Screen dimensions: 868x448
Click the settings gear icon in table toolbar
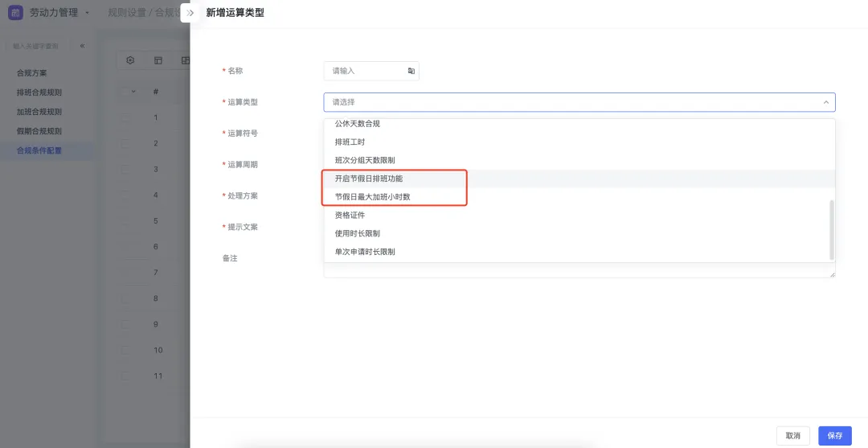pos(131,60)
